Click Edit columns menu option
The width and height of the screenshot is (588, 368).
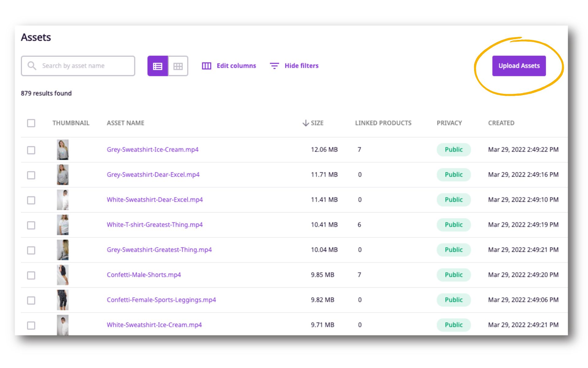(228, 66)
